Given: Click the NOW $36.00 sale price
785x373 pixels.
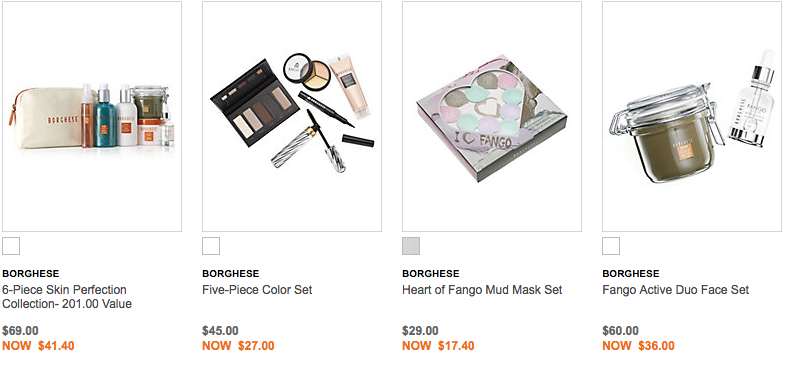Looking at the screenshot, I should (638, 345).
